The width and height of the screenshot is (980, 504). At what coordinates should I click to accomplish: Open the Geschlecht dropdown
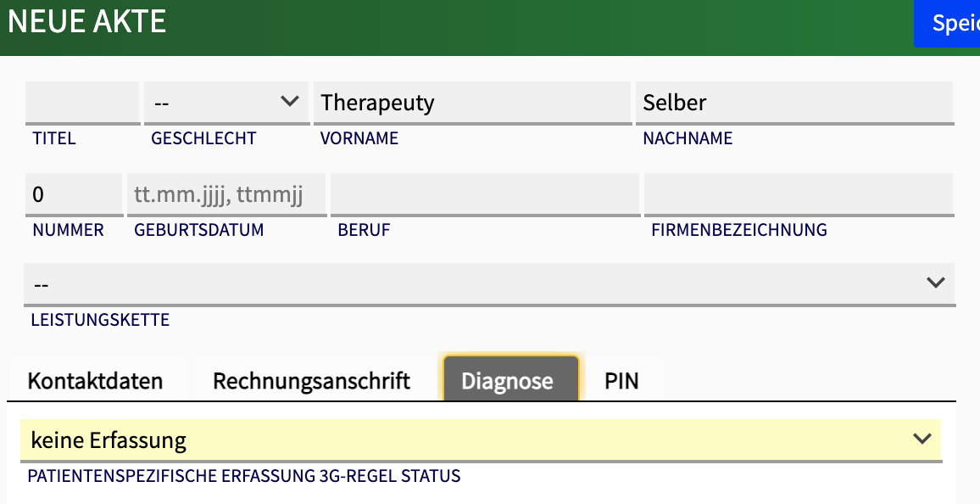(x=226, y=103)
